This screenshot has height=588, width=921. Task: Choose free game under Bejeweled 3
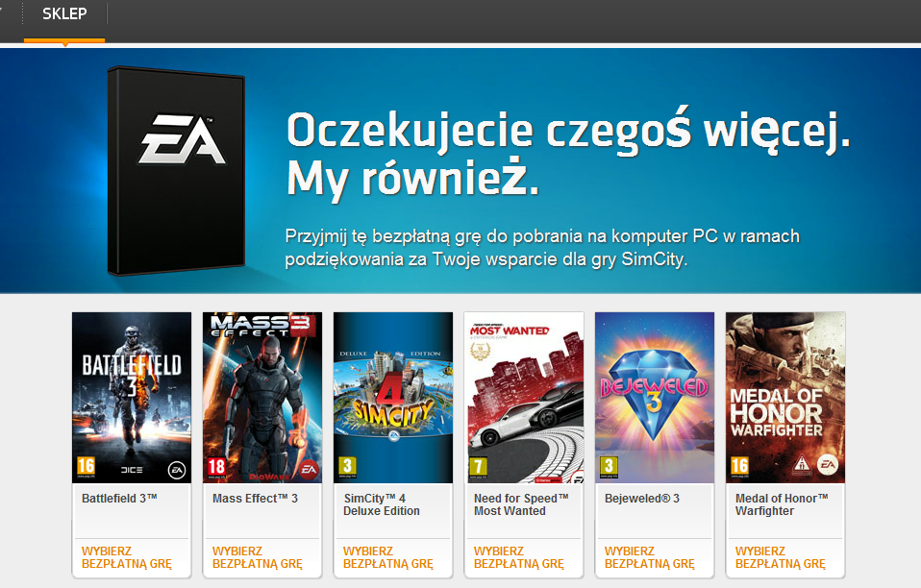pyautogui.click(x=649, y=557)
